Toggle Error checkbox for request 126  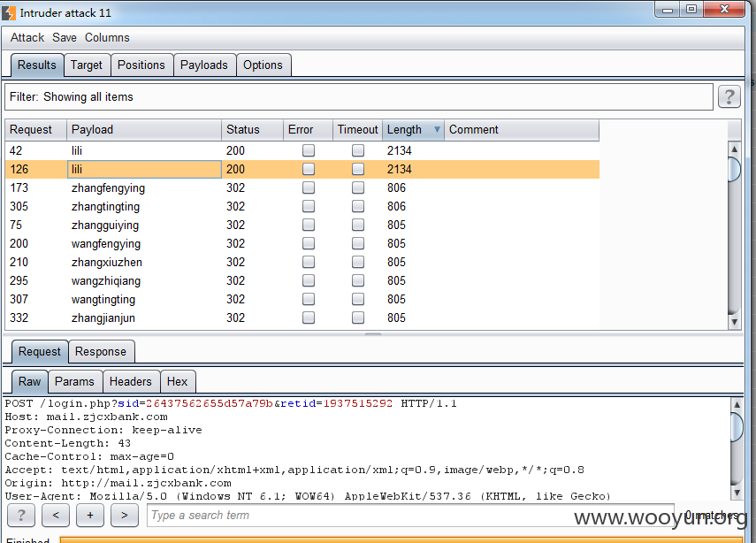tap(309, 169)
